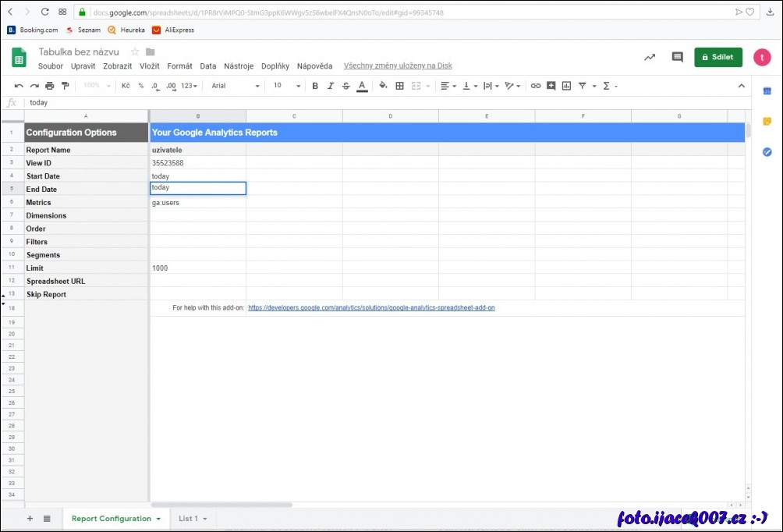
Task: Open the Arial font family dropdown
Action: [235, 86]
